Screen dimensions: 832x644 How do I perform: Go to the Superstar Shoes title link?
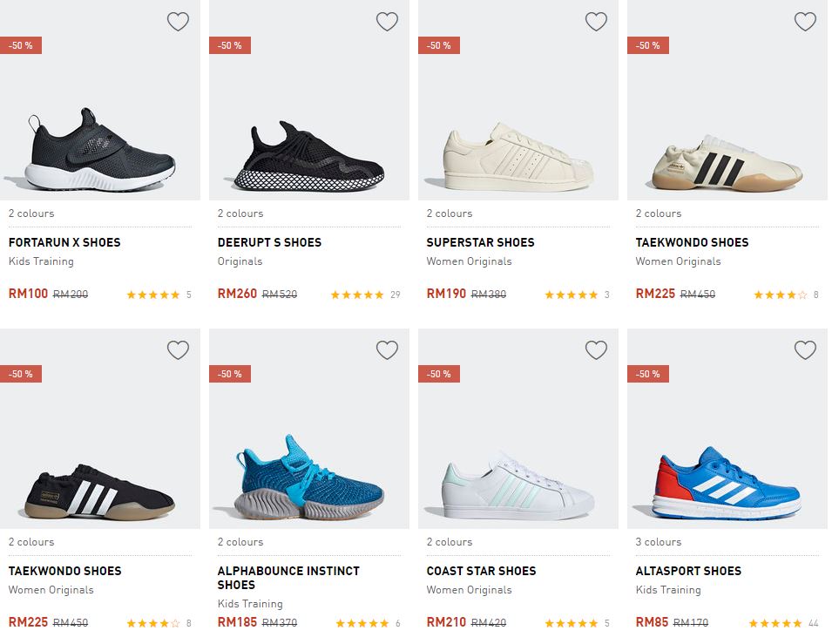[480, 242]
